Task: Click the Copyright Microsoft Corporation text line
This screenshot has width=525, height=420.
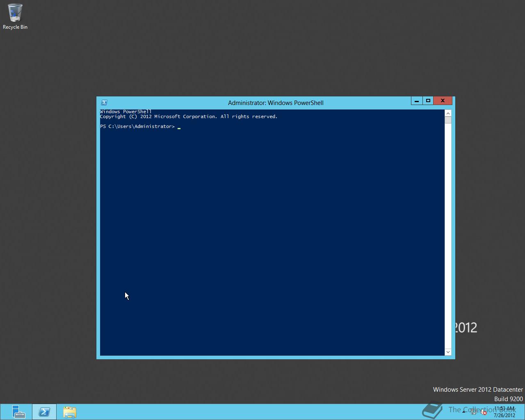Action: [x=189, y=116]
